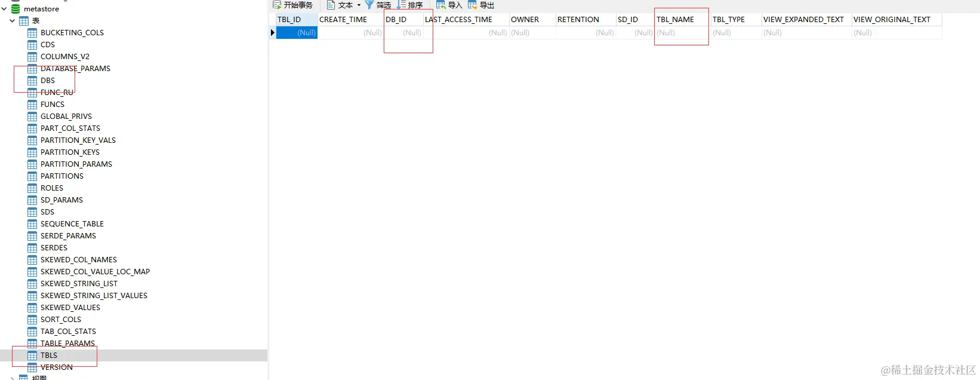Click the CREATE_TIME column header
The height and width of the screenshot is (380, 980).
pos(350,20)
